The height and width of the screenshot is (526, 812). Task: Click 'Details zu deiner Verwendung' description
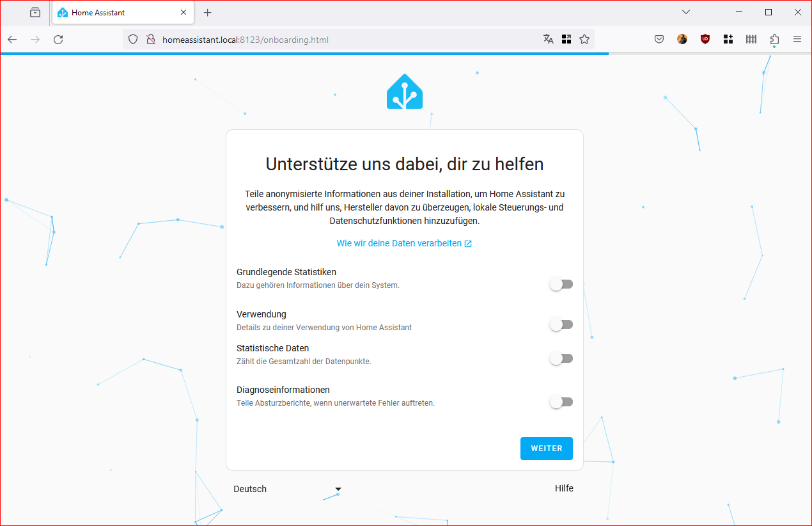pyautogui.click(x=324, y=328)
